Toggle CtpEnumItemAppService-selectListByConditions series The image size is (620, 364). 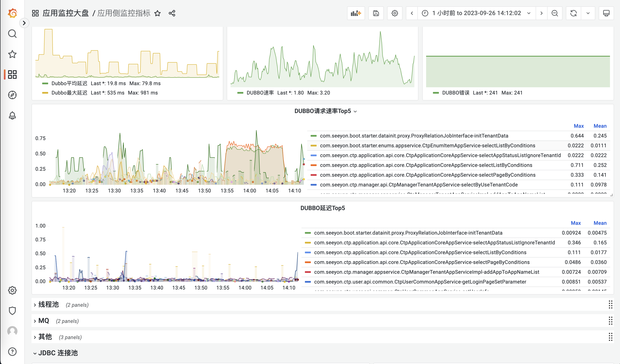coord(427,146)
